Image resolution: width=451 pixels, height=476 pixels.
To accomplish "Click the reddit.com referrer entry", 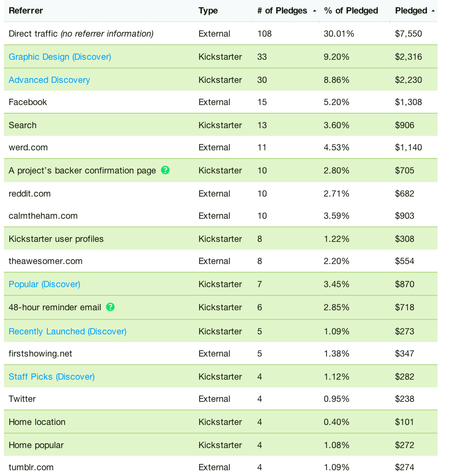I will (x=29, y=194).
